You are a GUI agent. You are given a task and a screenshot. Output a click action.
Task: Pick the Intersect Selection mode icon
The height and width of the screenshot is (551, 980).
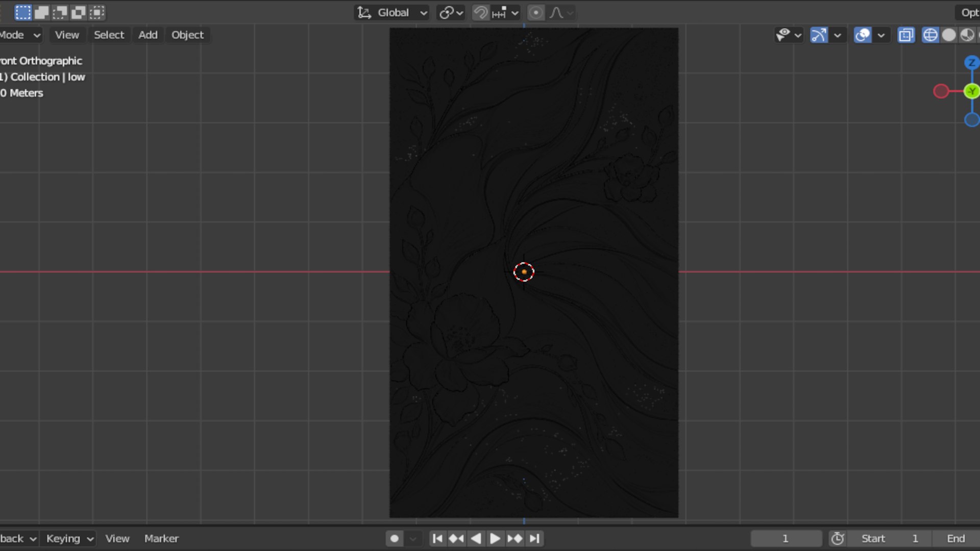[x=97, y=12]
